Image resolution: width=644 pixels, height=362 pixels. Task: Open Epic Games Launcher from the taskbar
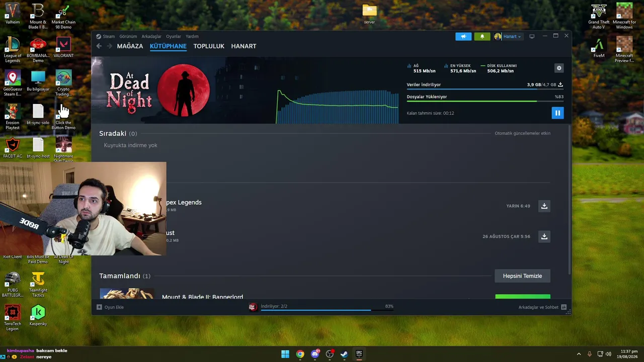coord(359,354)
